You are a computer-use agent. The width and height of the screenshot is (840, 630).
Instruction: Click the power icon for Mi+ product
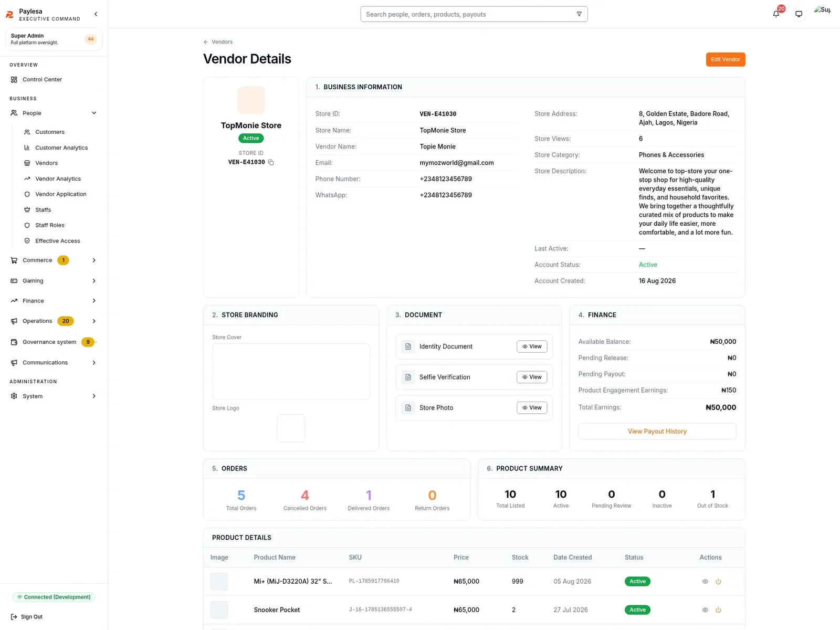pyautogui.click(x=718, y=582)
